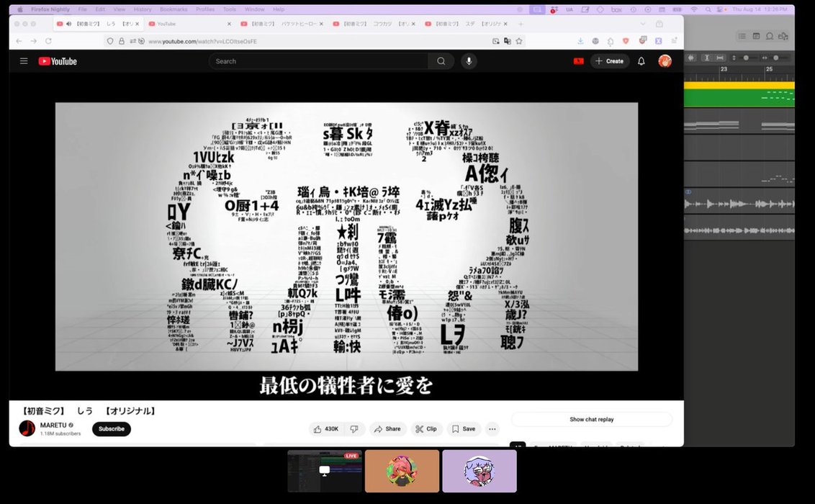Focus the YouTube Search field
The height and width of the screenshot is (504, 815).
[x=318, y=61]
